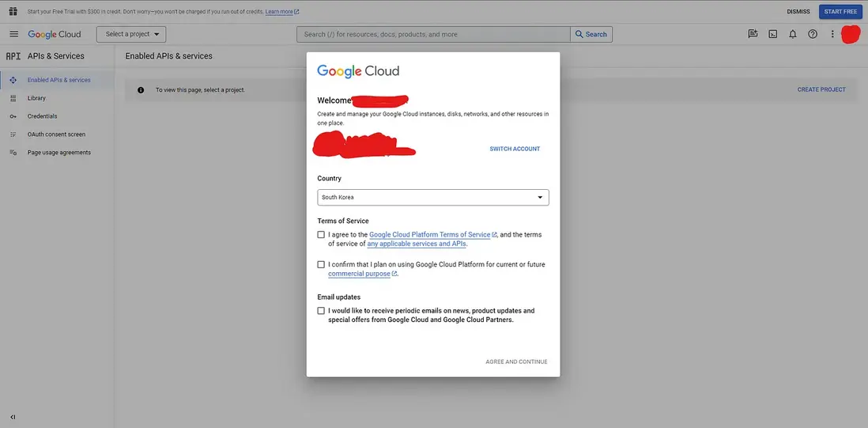Collapse the sidebar with bottom arrow
Screen dimensions: 868x428
[x=13, y=417]
